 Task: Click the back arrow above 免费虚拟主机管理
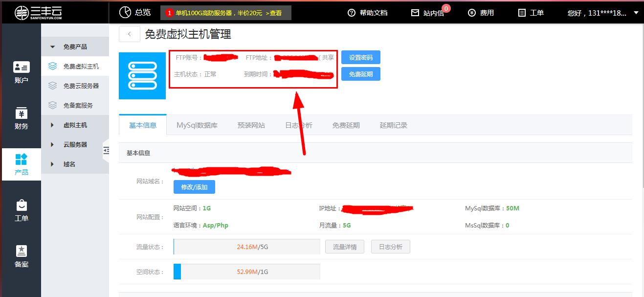coord(129,34)
